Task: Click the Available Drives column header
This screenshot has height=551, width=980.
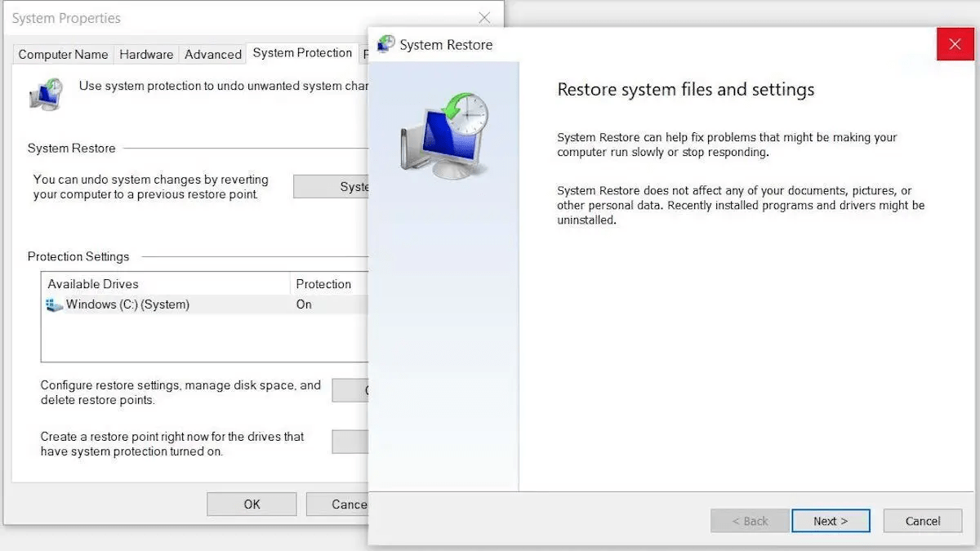Action: click(x=166, y=284)
